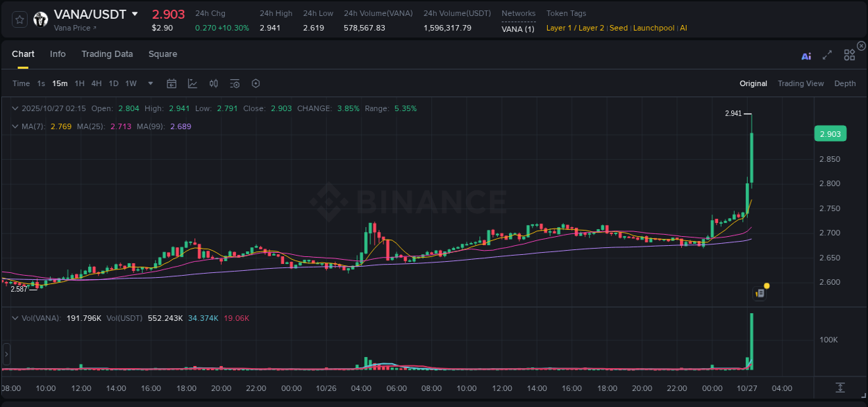
Task: Open the indicators list icon
Action: point(235,83)
